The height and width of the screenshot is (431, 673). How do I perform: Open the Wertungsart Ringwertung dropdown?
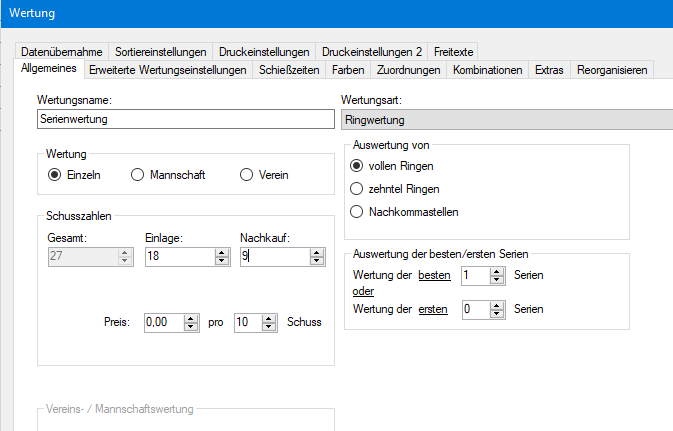pyautogui.click(x=506, y=119)
